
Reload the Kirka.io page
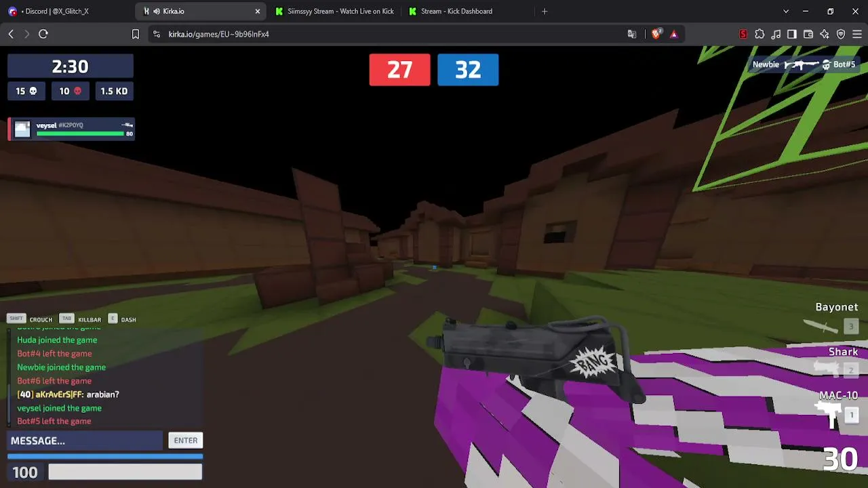coord(43,34)
